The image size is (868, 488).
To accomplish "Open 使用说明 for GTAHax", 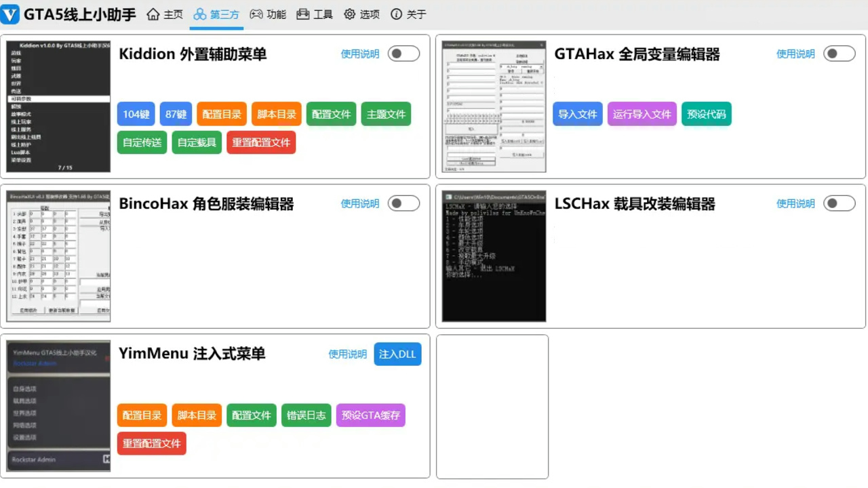I will 795,54.
